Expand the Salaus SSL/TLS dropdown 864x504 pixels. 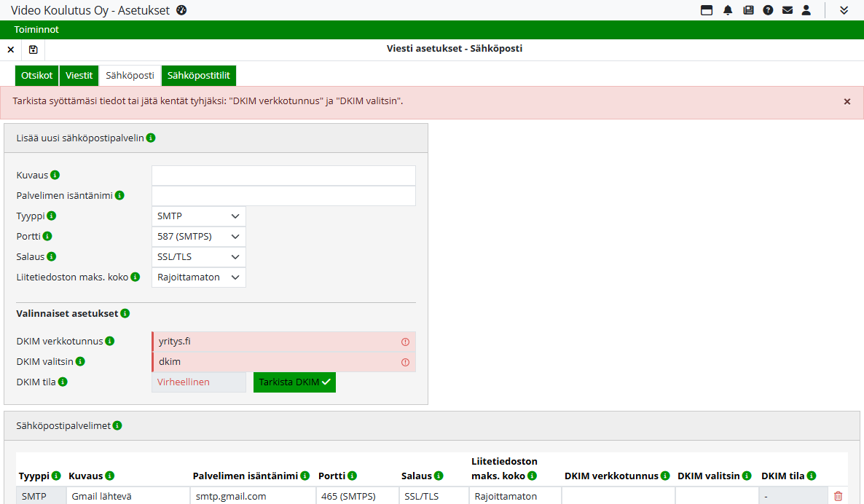198,257
